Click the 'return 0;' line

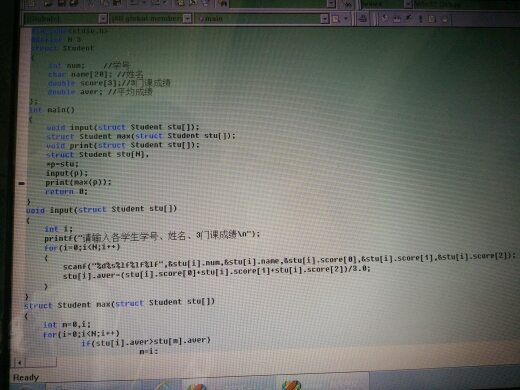pyautogui.click(x=66, y=192)
